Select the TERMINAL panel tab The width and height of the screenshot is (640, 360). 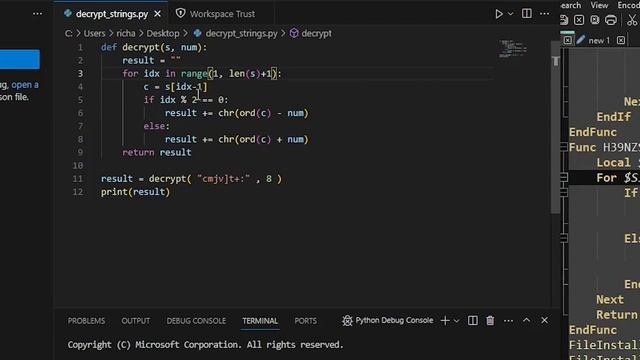click(x=260, y=321)
